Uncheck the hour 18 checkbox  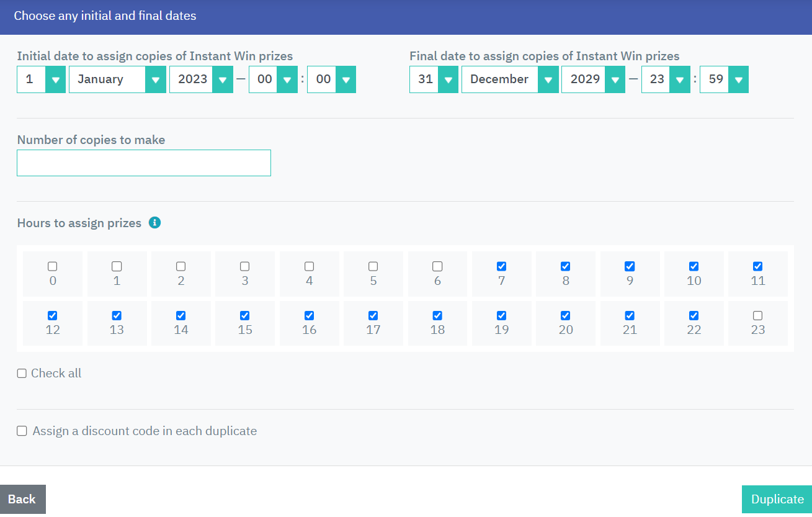pyautogui.click(x=437, y=315)
